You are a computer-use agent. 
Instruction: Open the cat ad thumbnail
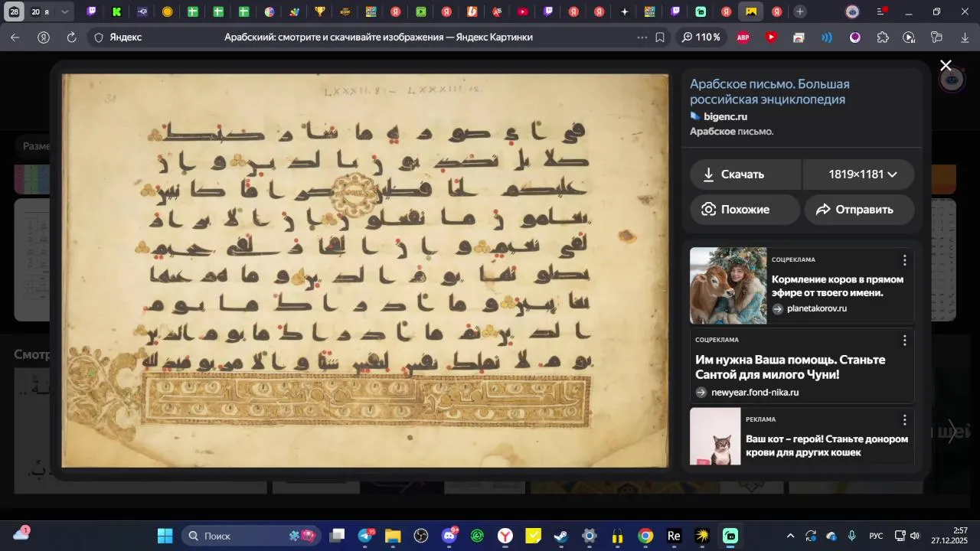tap(715, 436)
